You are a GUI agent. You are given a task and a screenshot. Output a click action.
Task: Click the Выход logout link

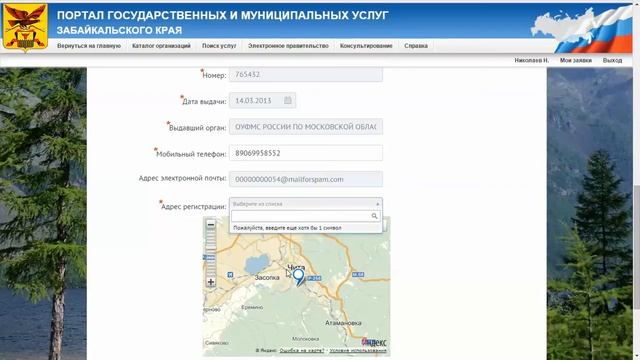(x=612, y=60)
